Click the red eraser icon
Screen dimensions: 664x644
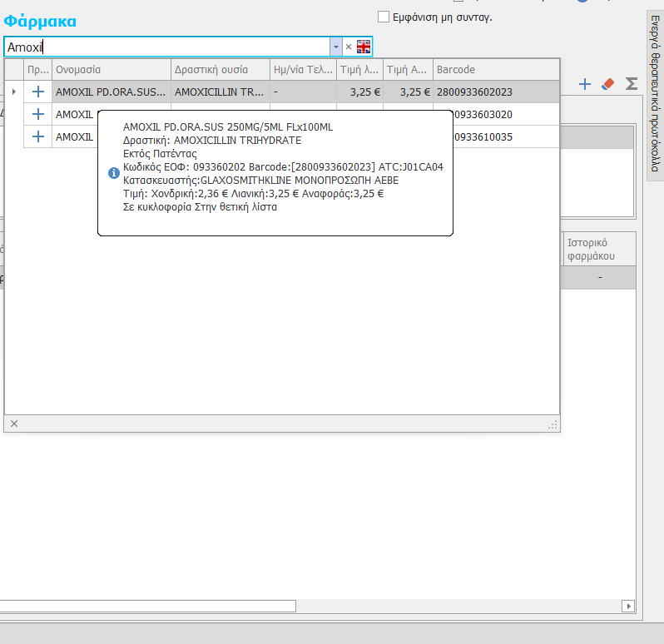pos(607,84)
